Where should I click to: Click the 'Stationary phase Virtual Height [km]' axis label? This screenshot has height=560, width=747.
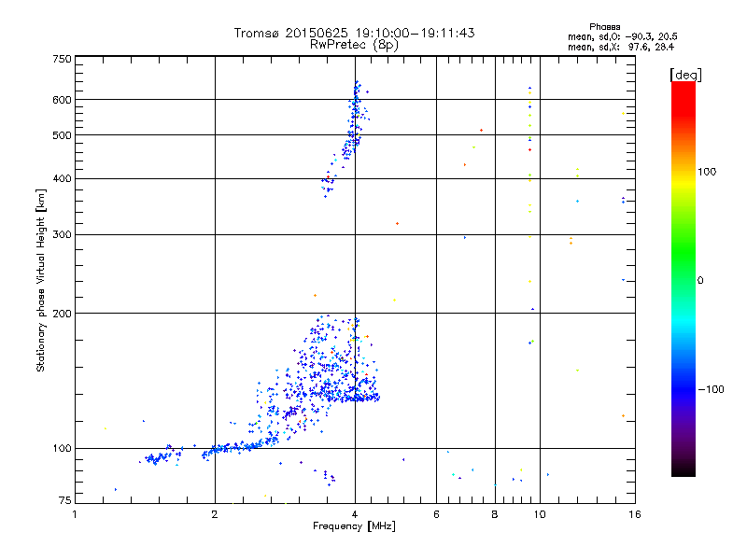click(x=41, y=280)
